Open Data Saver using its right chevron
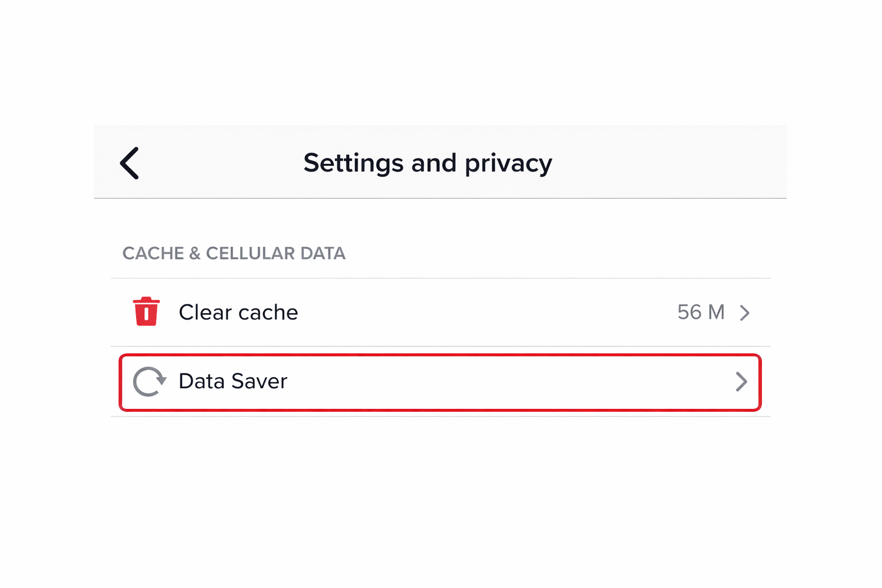882x588 pixels. tap(741, 382)
